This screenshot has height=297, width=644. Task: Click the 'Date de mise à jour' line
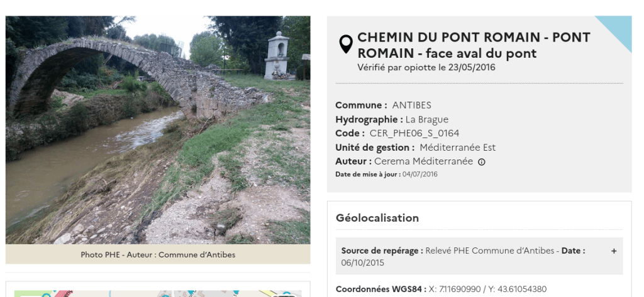(386, 174)
